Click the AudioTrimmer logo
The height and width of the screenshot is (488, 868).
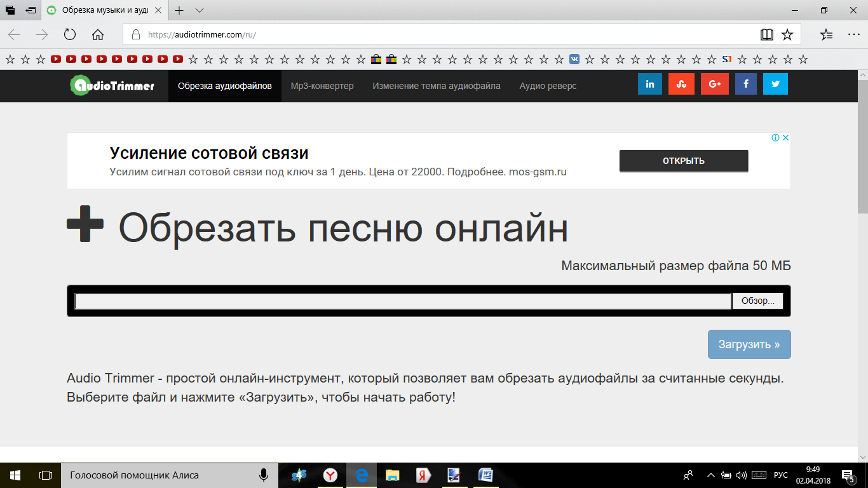click(112, 85)
